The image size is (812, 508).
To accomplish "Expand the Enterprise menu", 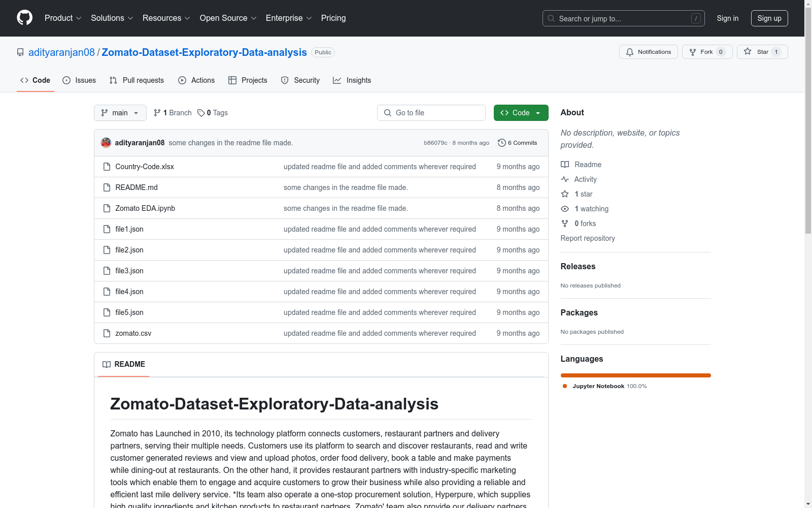I will point(289,18).
